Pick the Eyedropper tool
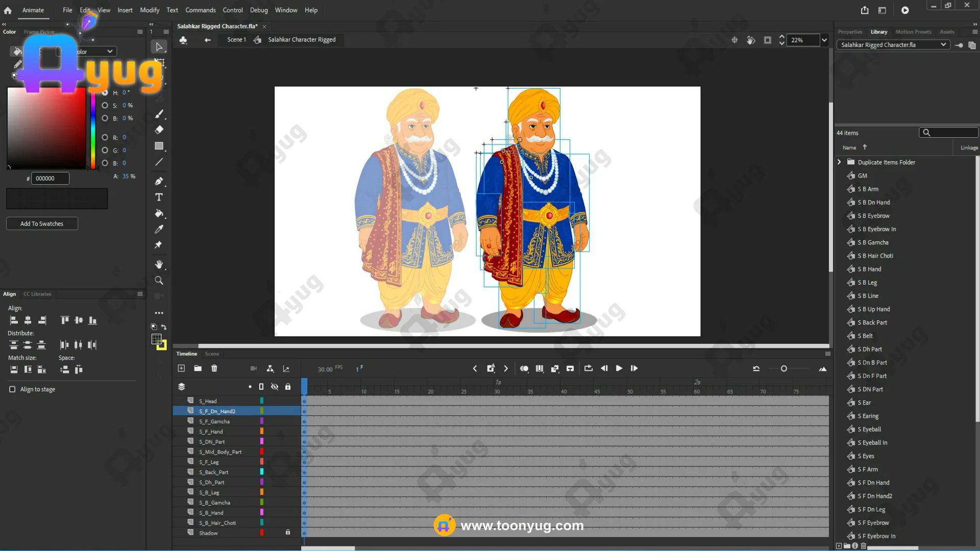This screenshot has width=980, height=551. click(159, 229)
